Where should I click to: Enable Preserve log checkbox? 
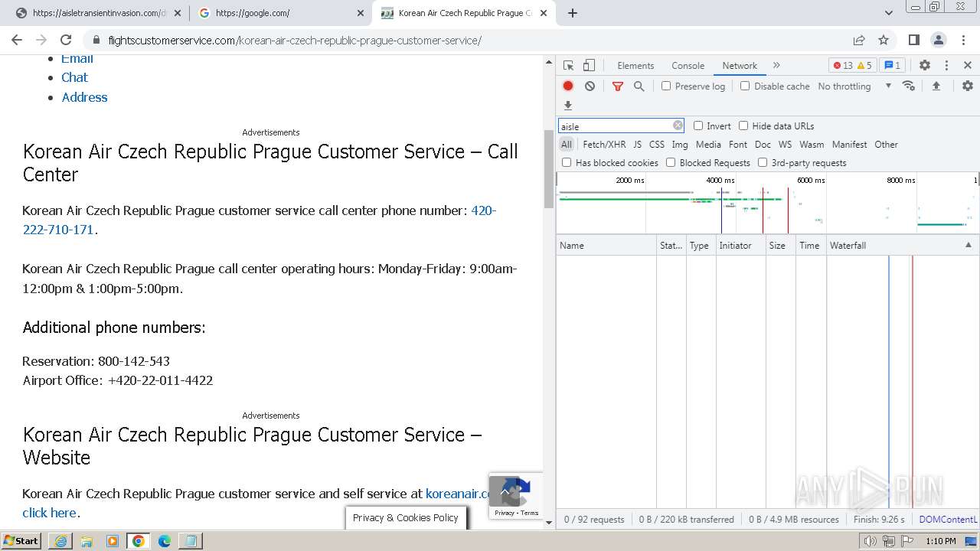(666, 86)
